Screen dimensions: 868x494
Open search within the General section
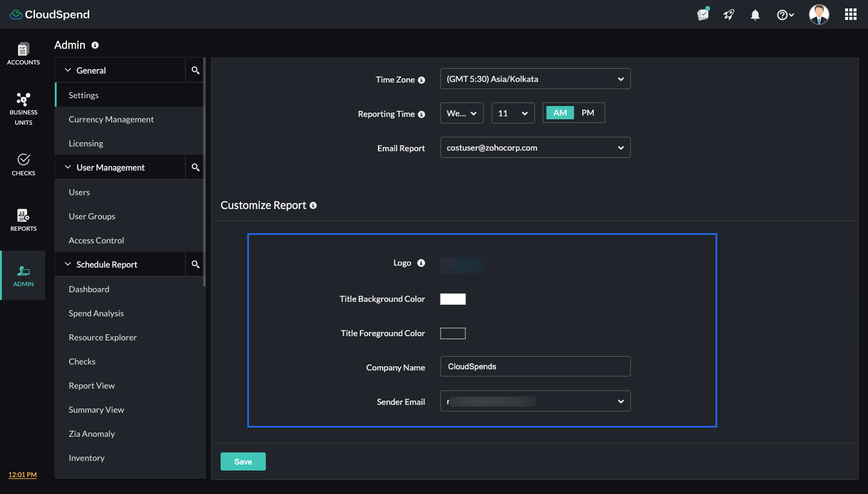pyautogui.click(x=195, y=70)
